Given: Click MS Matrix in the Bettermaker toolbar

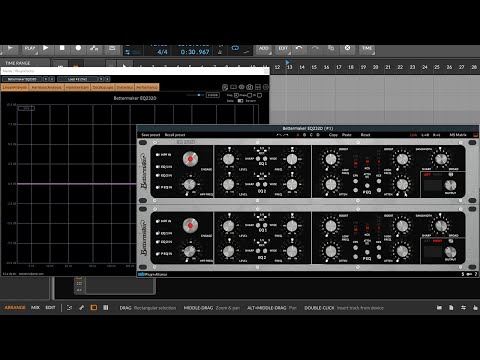Looking at the screenshot, I should pyautogui.click(x=458, y=135).
